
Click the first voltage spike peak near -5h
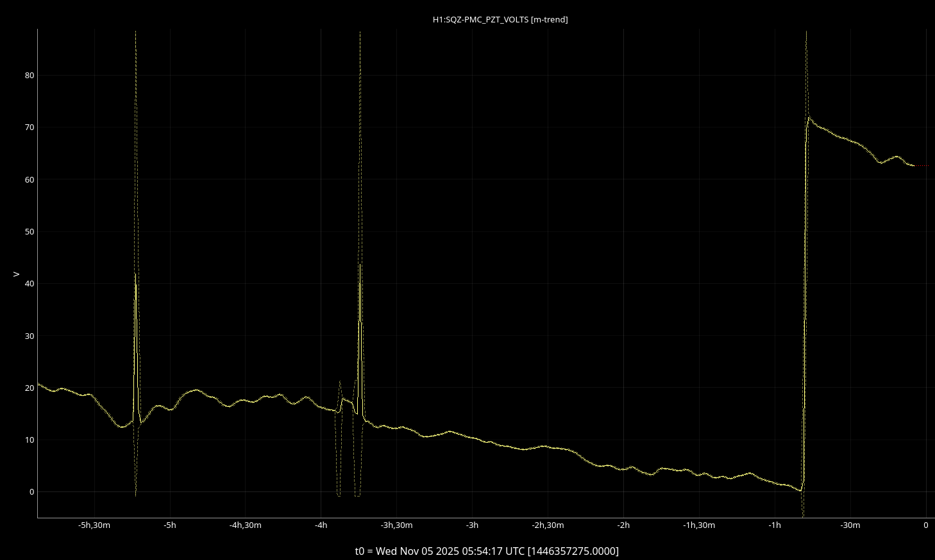point(136,32)
